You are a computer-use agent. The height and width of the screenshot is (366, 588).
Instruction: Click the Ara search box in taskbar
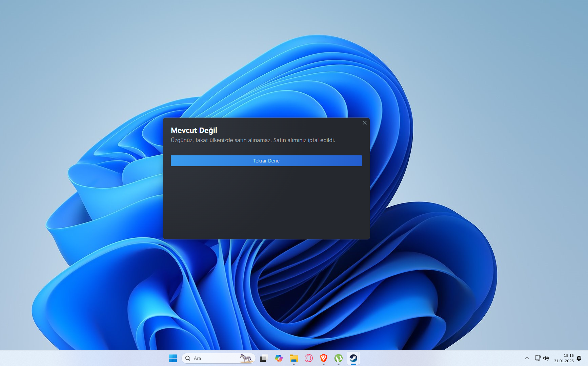tap(219, 358)
